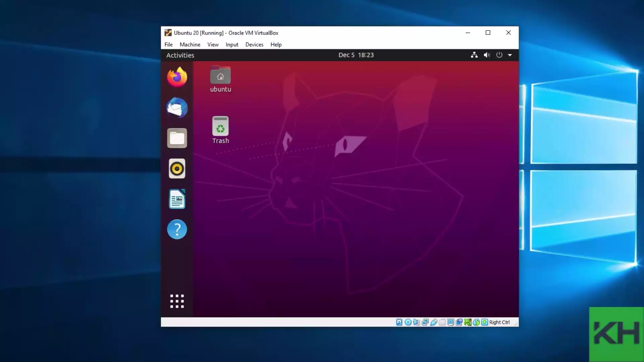Open the Machine menu
Viewport: 644px width, 362px height.
coord(190,45)
